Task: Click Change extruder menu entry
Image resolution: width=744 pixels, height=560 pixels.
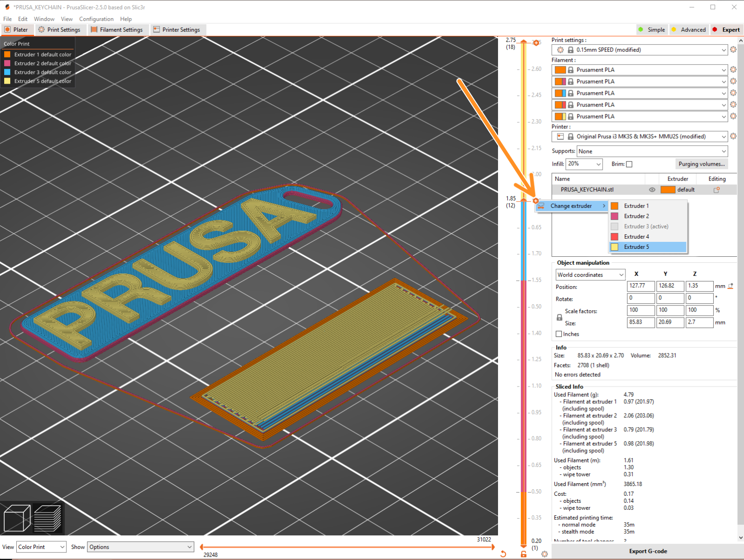Action: point(572,206)
